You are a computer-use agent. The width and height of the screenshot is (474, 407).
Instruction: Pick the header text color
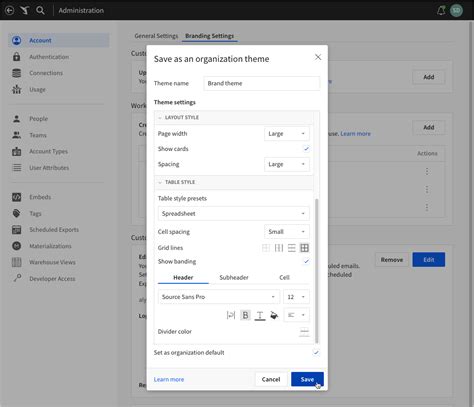(260, 315)
